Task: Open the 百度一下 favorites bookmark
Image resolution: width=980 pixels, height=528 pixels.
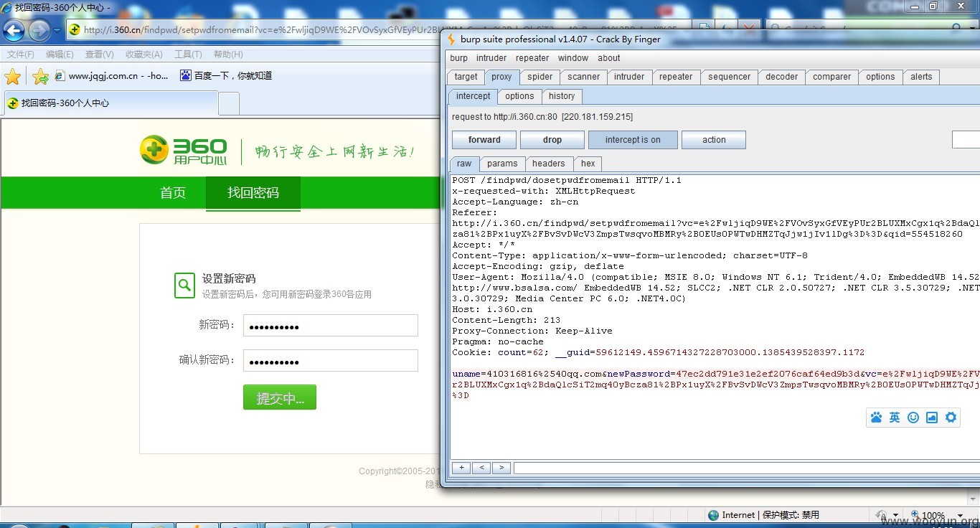Action: (226, 75)
